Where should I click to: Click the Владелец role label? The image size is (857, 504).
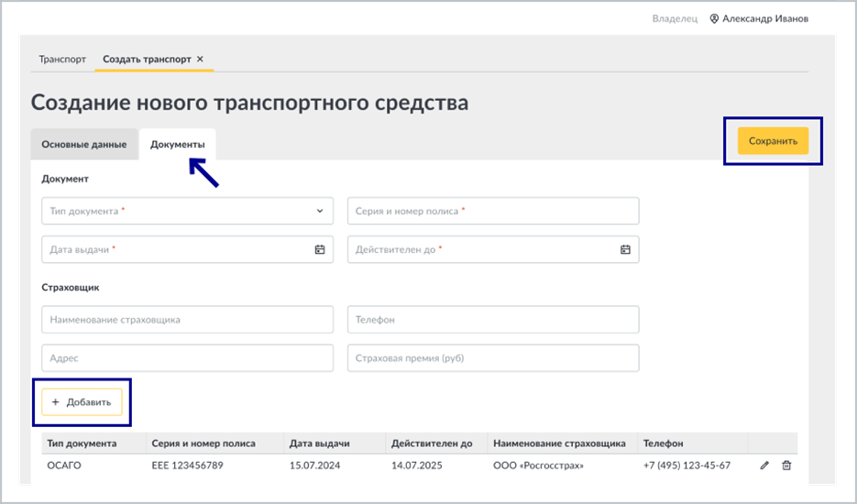pyautogui.click(x=675, y=18)
